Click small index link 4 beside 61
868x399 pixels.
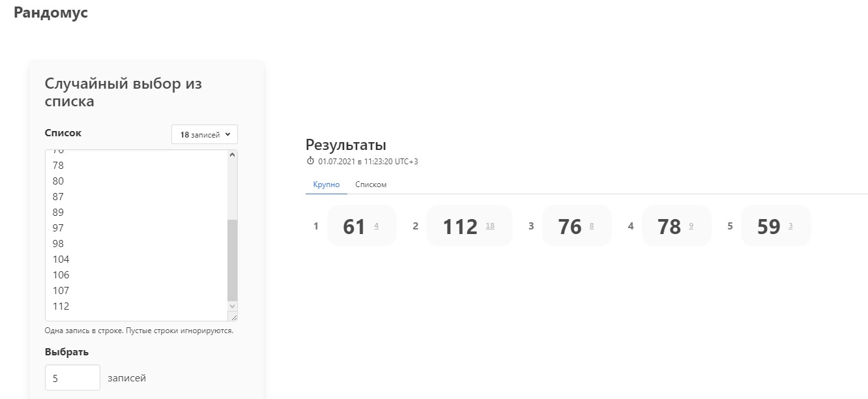tap(376, 226)
